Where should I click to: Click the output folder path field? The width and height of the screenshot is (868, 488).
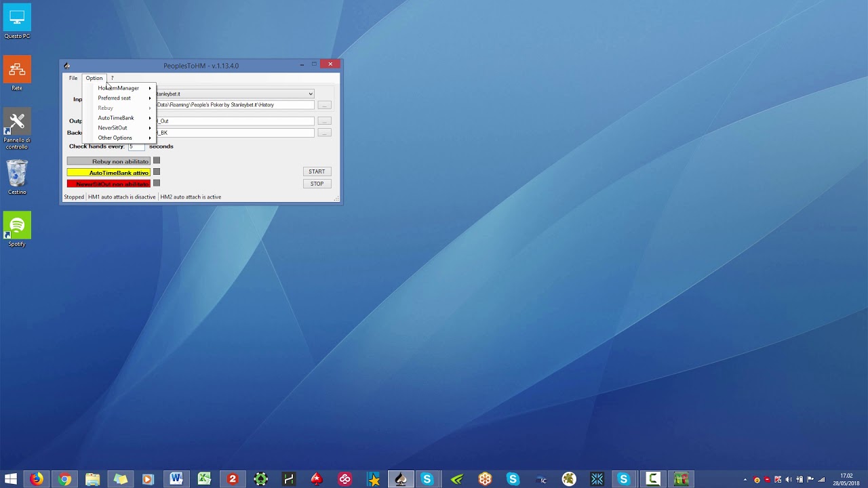click(x=235, y=121)
